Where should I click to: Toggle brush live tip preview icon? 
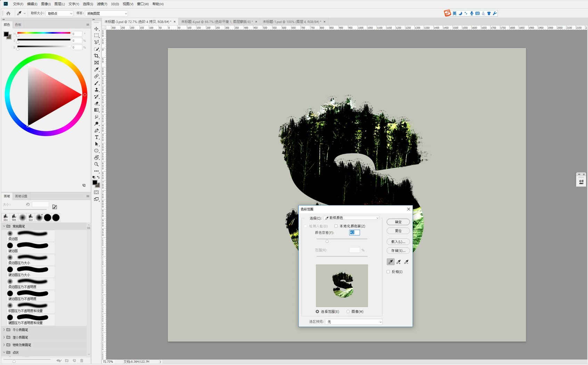coord(59,361)
